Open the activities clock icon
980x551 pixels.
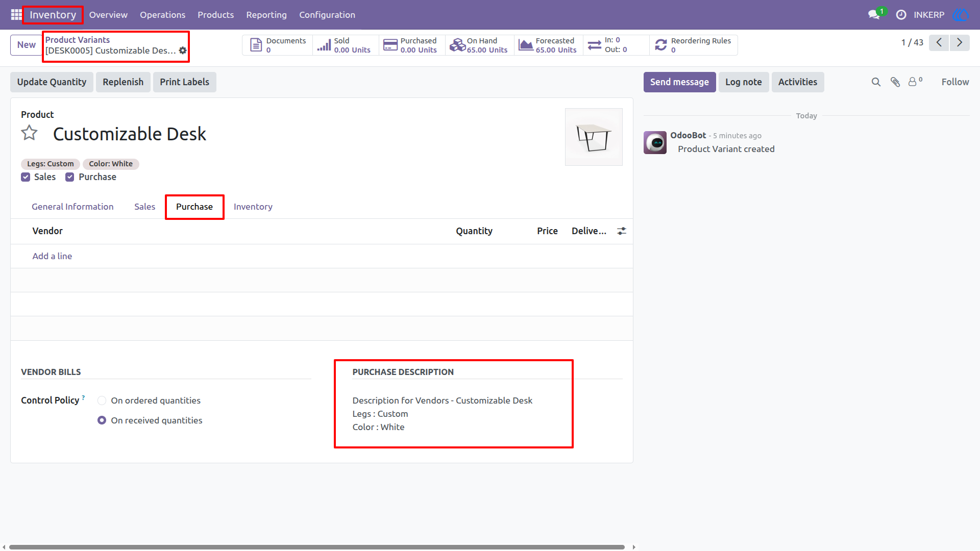coord(901,15)
